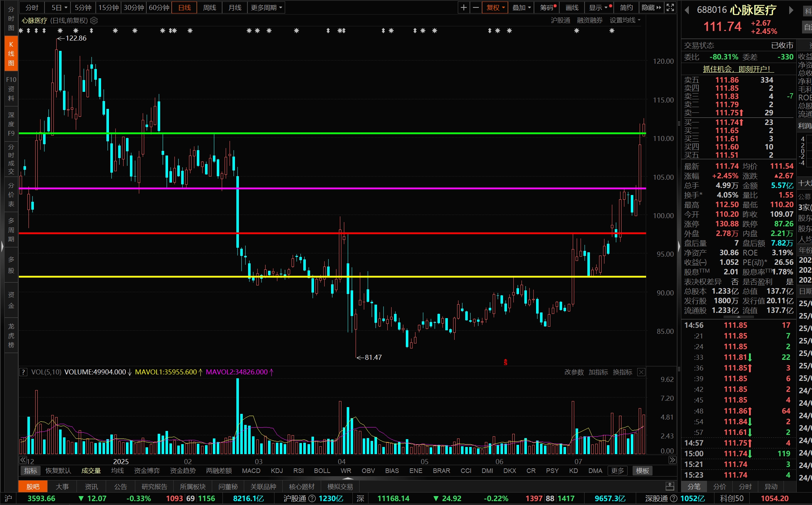Open 资金 view in left sidebar

pos(11,300)
